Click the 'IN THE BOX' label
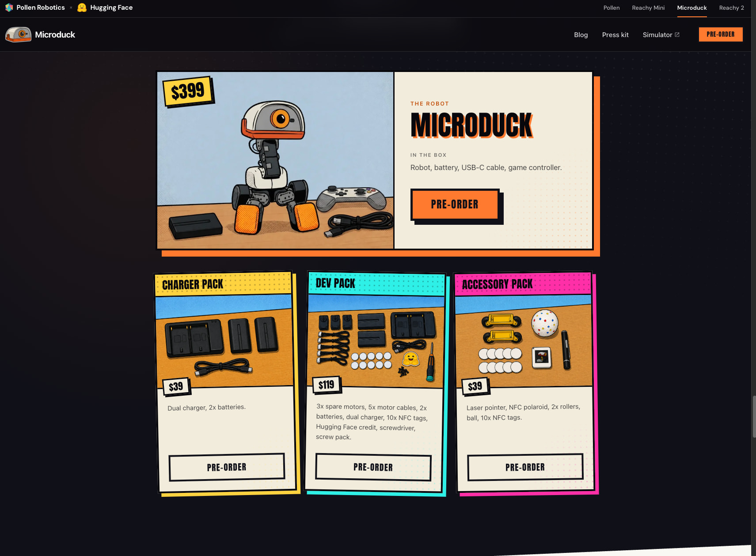756x556 pixels. point(428,155)
